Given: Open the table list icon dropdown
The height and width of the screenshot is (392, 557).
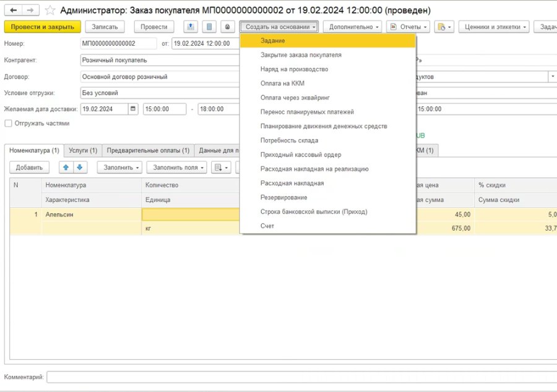Looking at the screenshot, I should [x=221, y=167].
